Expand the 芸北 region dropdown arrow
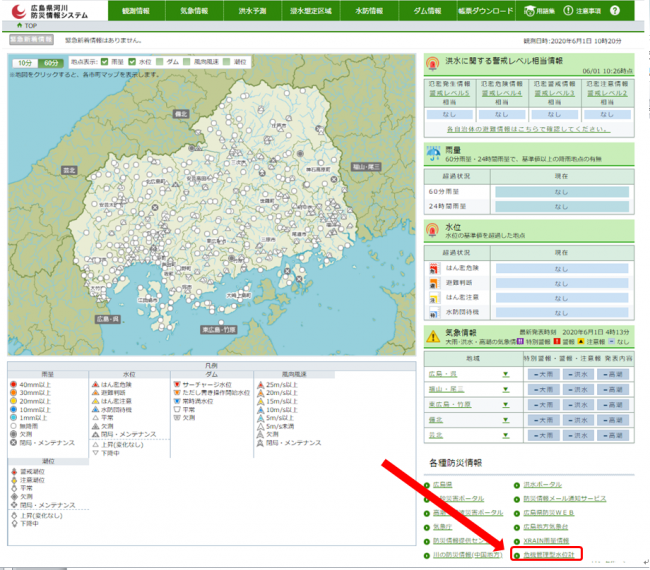Screen dimensions: 650x570 (506, 436)
